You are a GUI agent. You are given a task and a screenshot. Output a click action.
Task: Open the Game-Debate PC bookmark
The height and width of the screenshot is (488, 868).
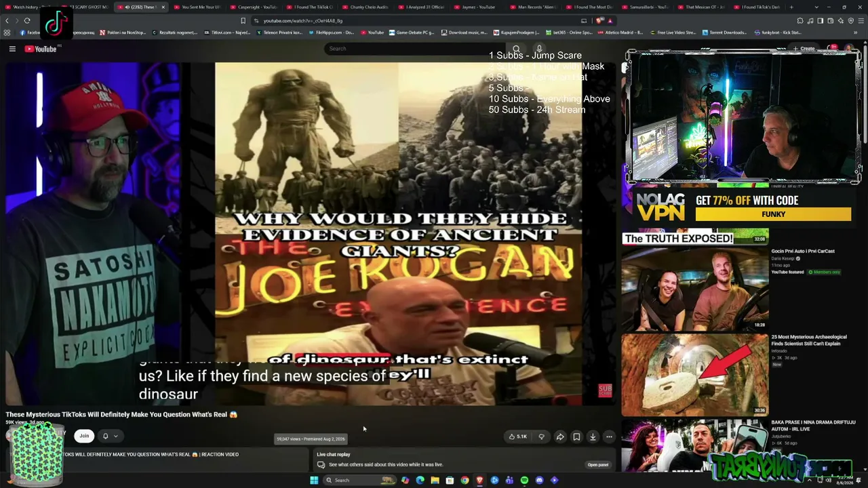click(411, 33)
